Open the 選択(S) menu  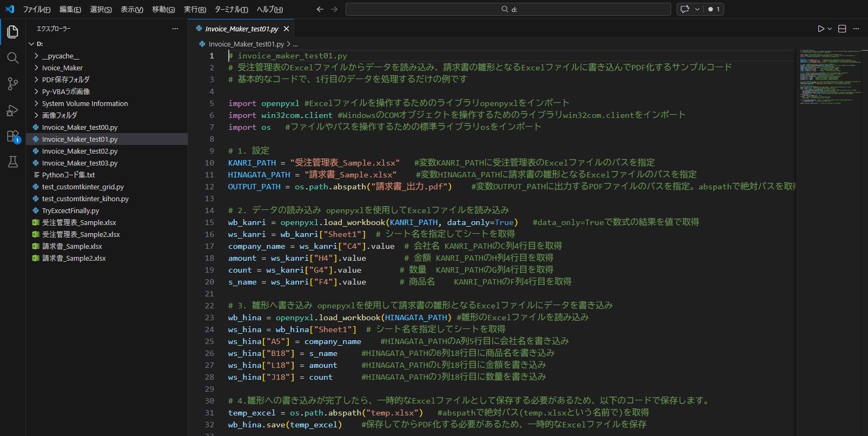point(101,9)
